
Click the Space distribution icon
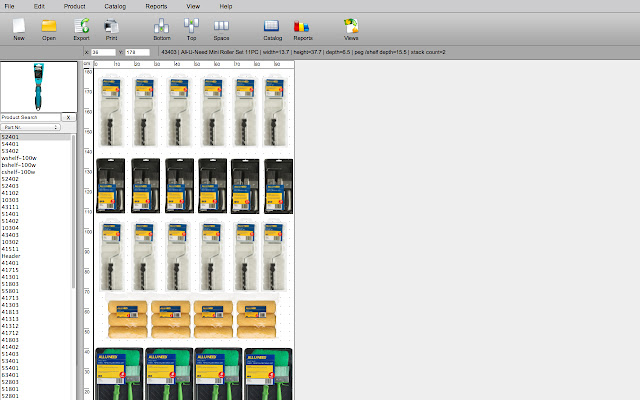[x=221, y=29]
